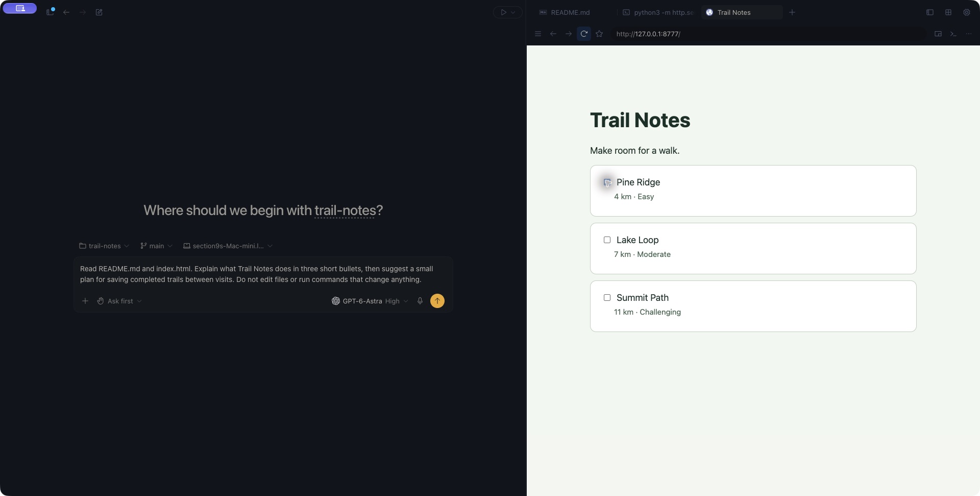Go forward in the embedded browser
This screenshot has height=496, width=980.
569,34
